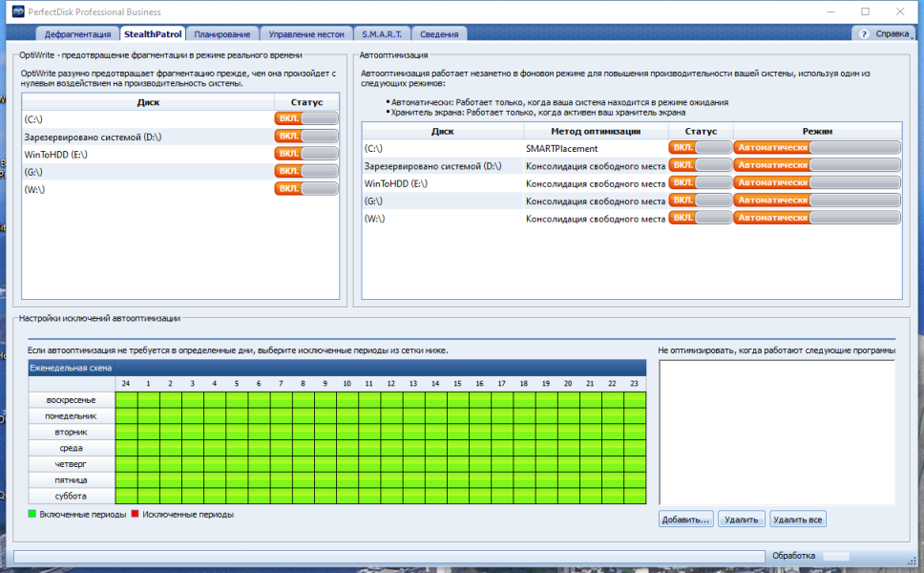Toggle OptiWrite status for drive C:\
This screenshot has width=924, height=573.
pyautogui.click(x=306, y=118)
